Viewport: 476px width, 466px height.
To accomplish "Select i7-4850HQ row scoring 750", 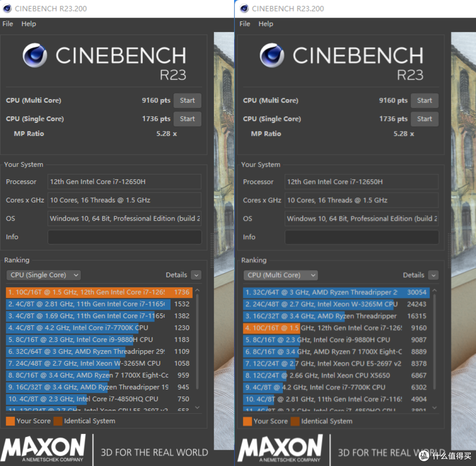I will (99, 399).
